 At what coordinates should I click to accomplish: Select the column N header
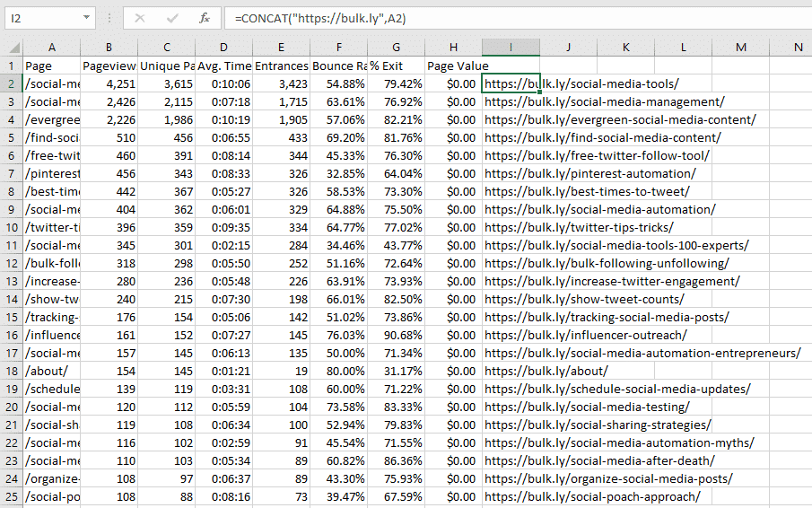pyautogui.click(x=798, y=47)
